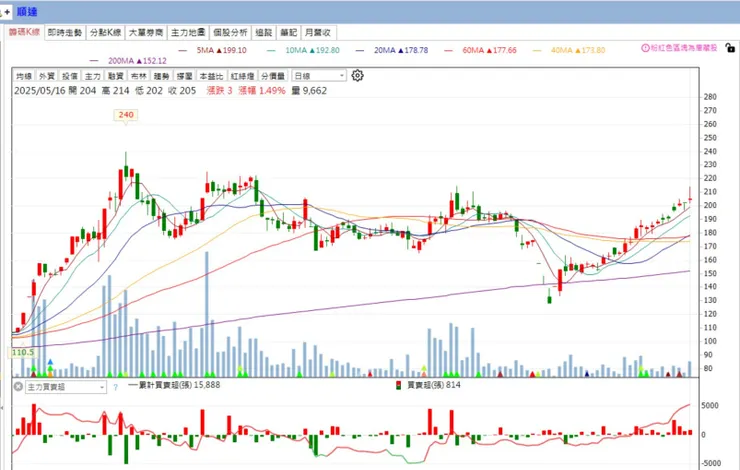Open the 主力地圖 tab
This screenshot has width=740, height=470.
point(188,32)
